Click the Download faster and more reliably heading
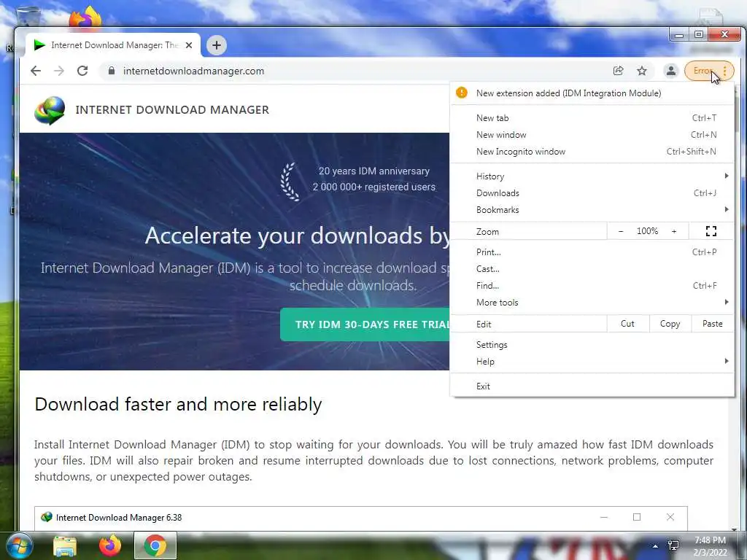747x560 pixels. pos(178,405)
